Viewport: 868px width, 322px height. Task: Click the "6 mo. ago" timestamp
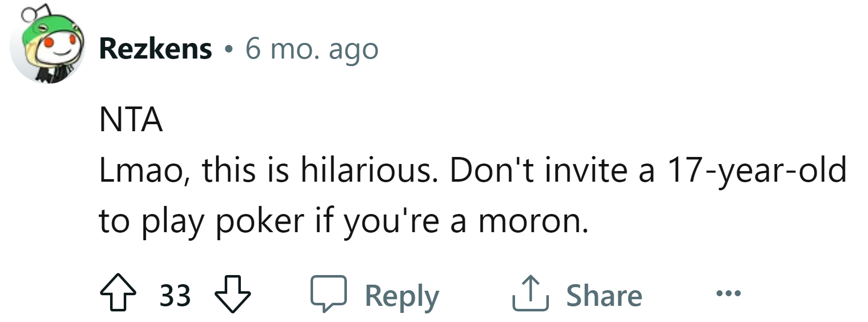[x=312, y=49]
